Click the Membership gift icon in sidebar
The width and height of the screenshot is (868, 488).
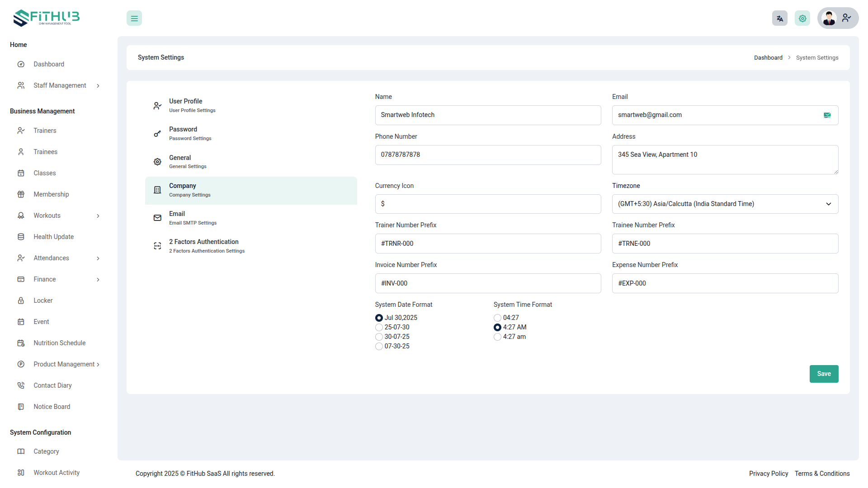click(x=21, y=194)
